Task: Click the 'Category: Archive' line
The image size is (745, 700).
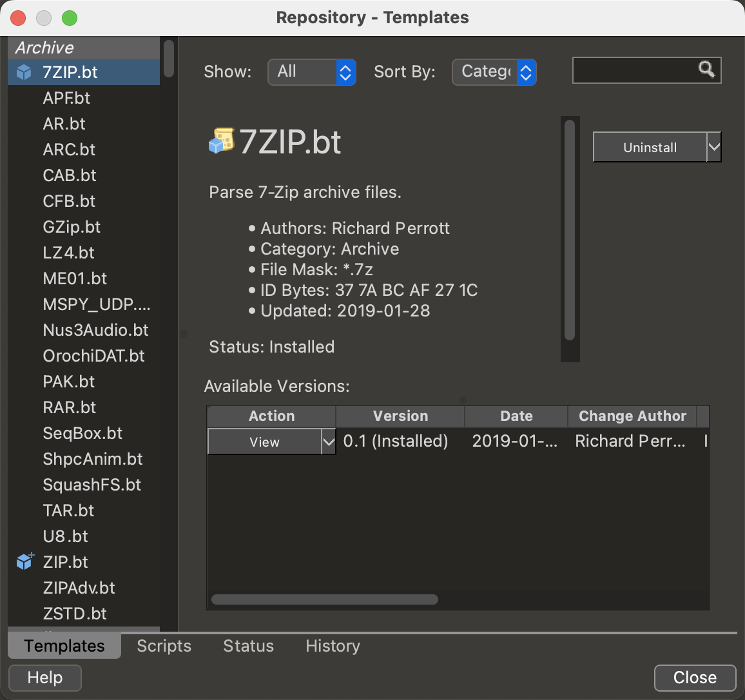Action: tap(330, 249)
